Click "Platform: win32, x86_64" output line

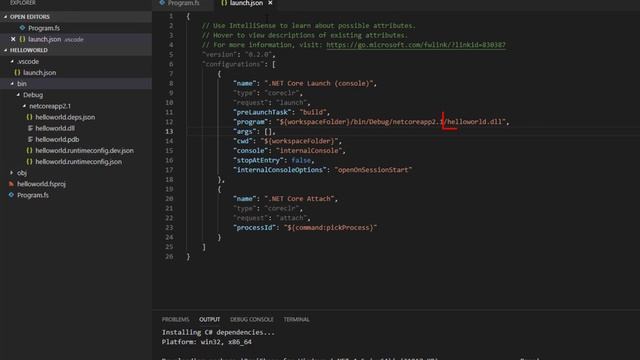tap(207, 342)
